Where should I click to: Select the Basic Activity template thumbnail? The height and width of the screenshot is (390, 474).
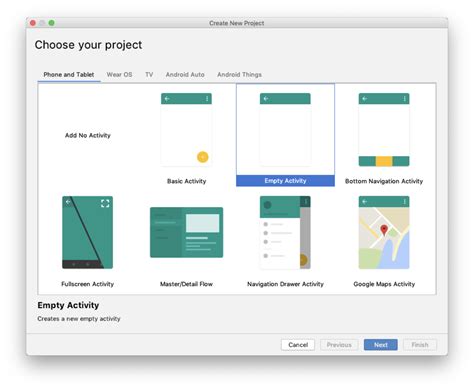186,130
